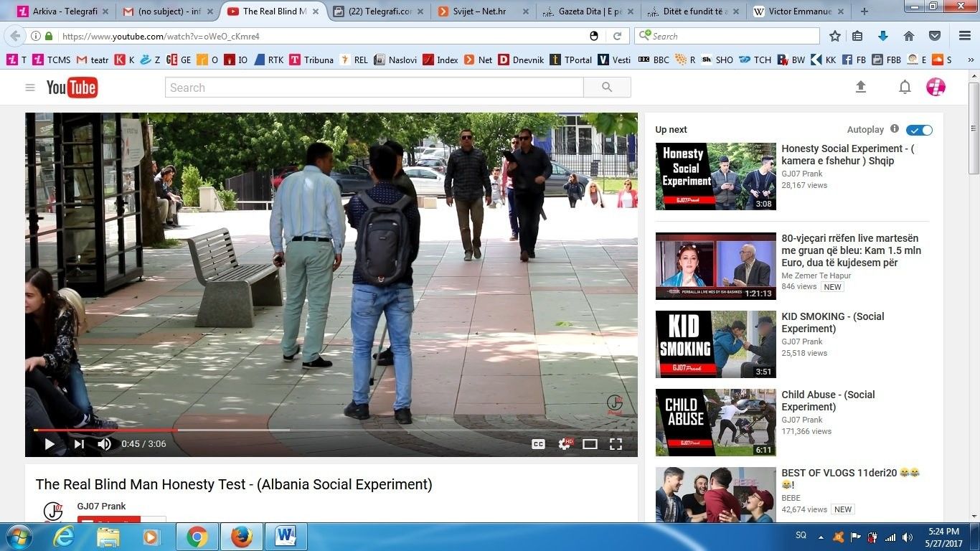Show hidden system tray icons
980x551 pixels.
click(x=820, y=537)
